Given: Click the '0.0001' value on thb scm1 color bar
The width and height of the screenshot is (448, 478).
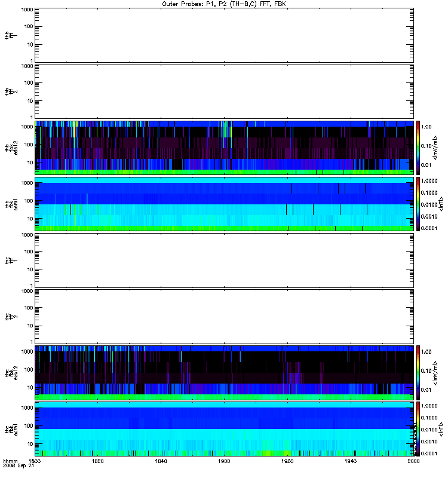Looking at the screenshot, I should pyautogui.click(x=429, y=228).
